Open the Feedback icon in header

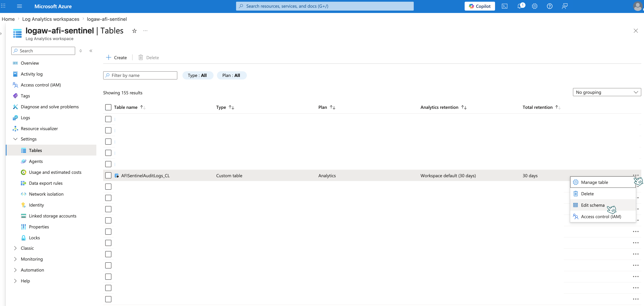(565, 6)
